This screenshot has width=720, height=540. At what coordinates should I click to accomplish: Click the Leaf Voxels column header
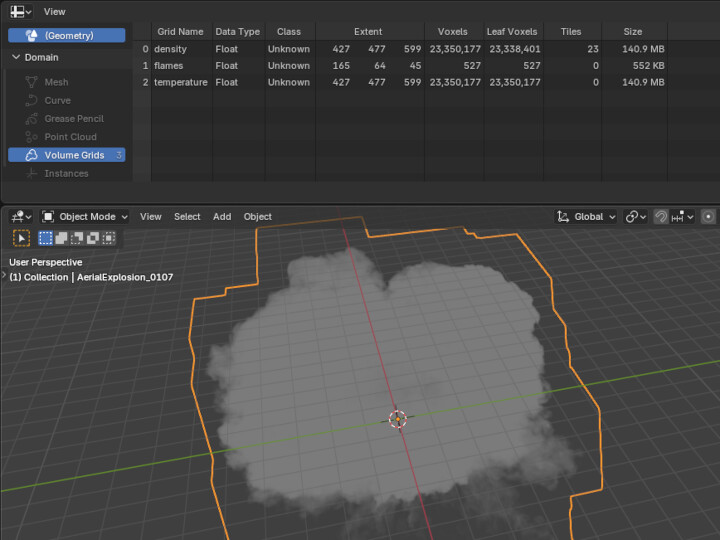tap(511, 31)
